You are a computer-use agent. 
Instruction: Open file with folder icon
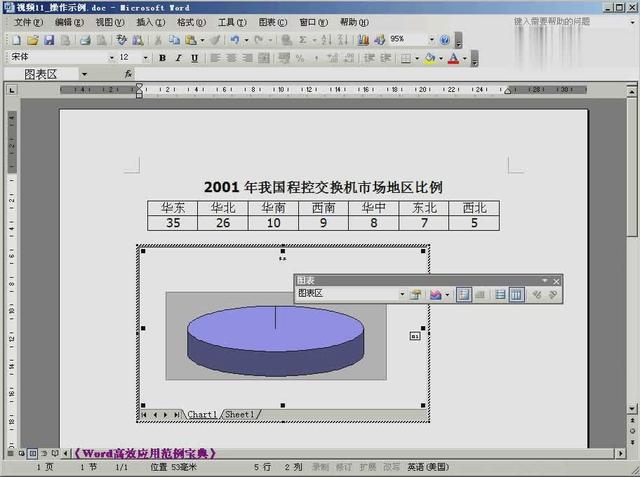(x=33, y=40)
